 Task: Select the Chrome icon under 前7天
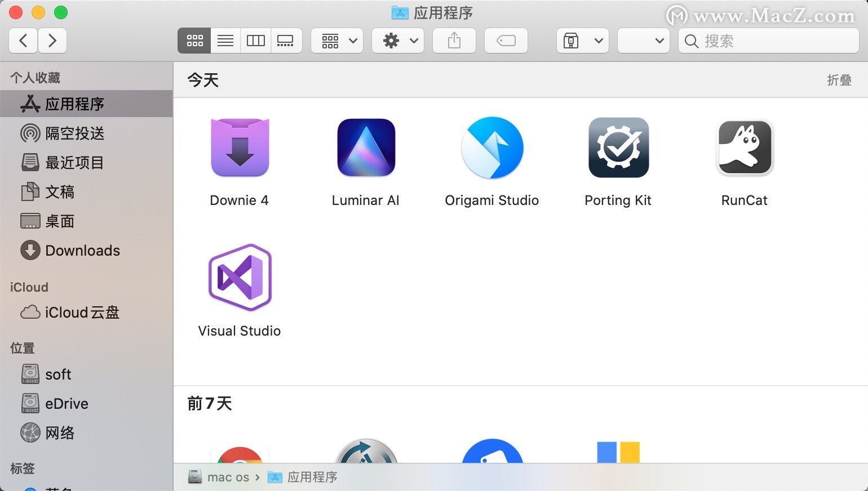point(240,454)
